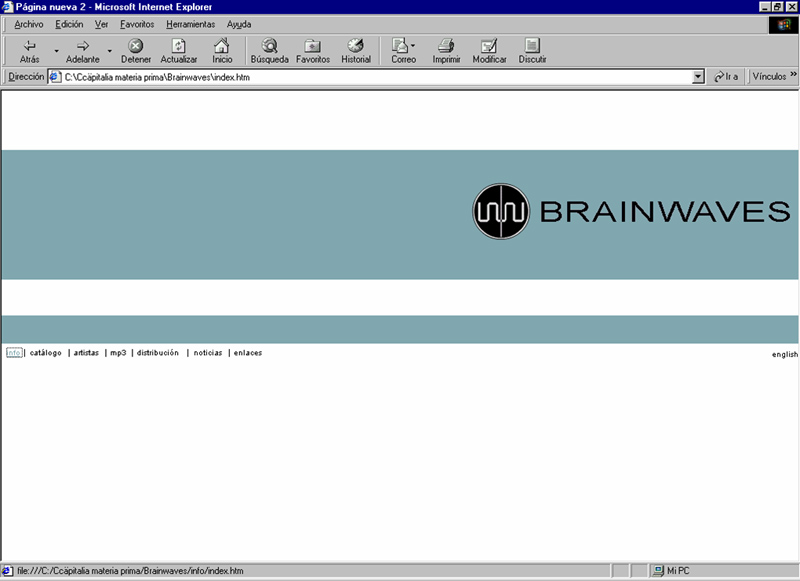Screen dimensions: 800x581
Task: Click in the Dirección address field
Action: [378, 77]
